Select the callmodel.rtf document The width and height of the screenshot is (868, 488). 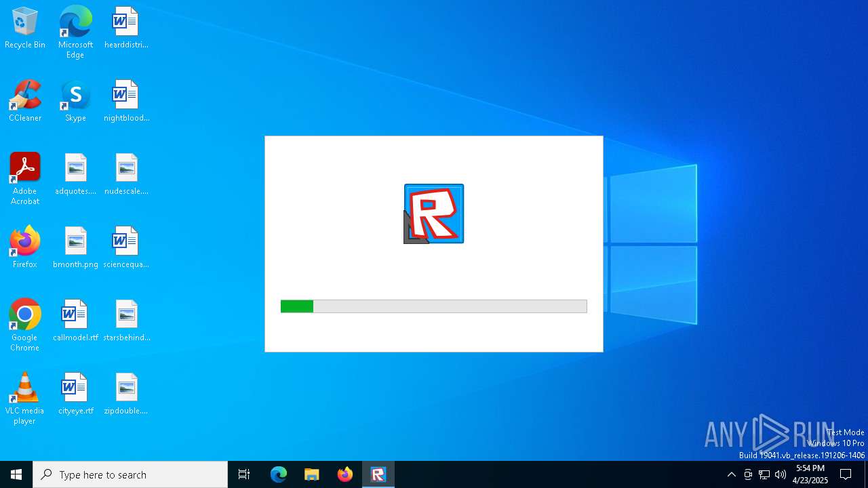(x=75, y=321)
